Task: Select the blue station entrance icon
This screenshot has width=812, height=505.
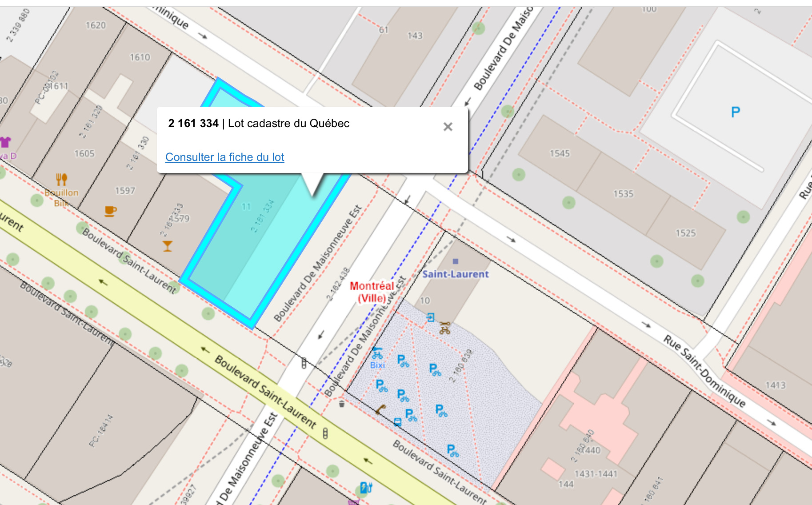Action: click(x=430, y=317)
